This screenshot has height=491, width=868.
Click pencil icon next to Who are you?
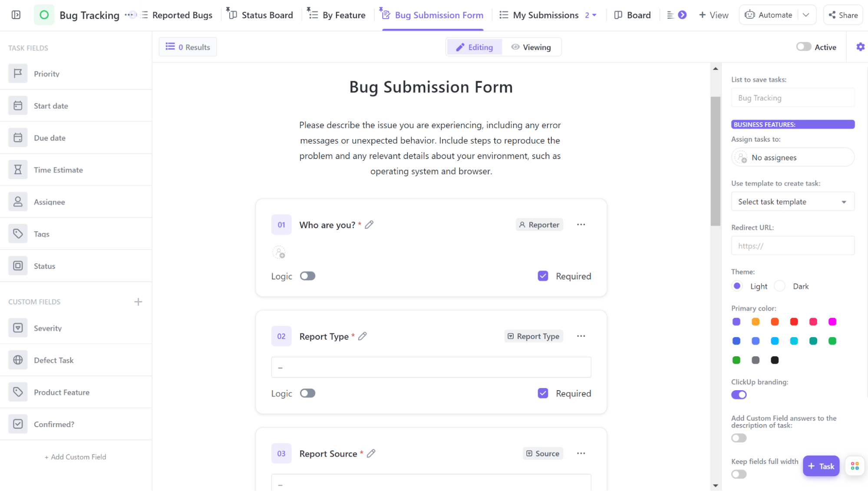pyautogui.click(x=369, y=225)
